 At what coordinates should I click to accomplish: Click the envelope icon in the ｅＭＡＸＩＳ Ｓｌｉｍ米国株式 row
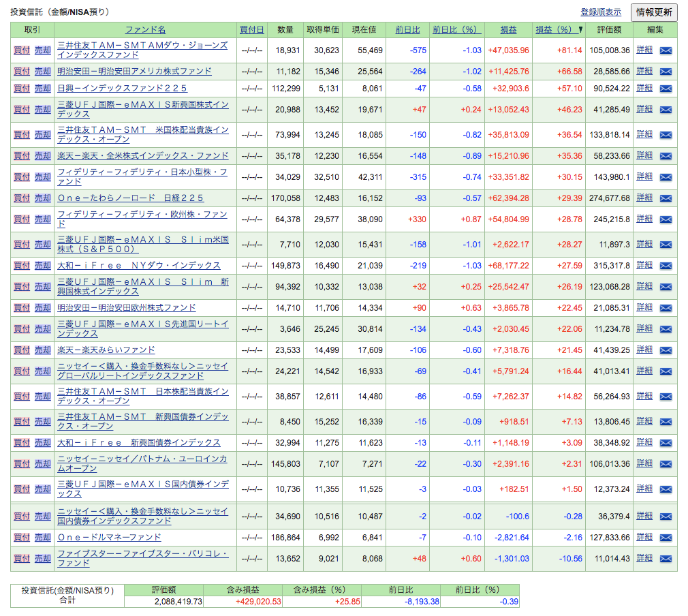pyautogui.click(x=666, y=245)
